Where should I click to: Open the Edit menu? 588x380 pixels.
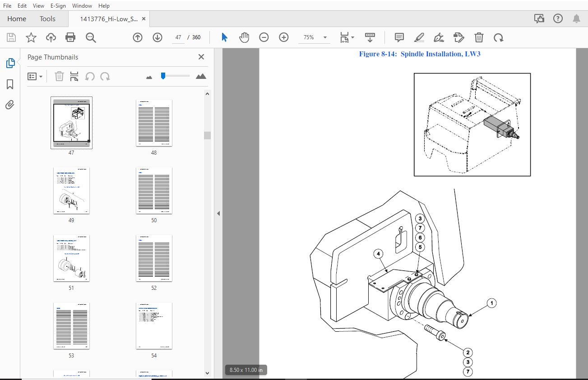[x=22, y=6]
